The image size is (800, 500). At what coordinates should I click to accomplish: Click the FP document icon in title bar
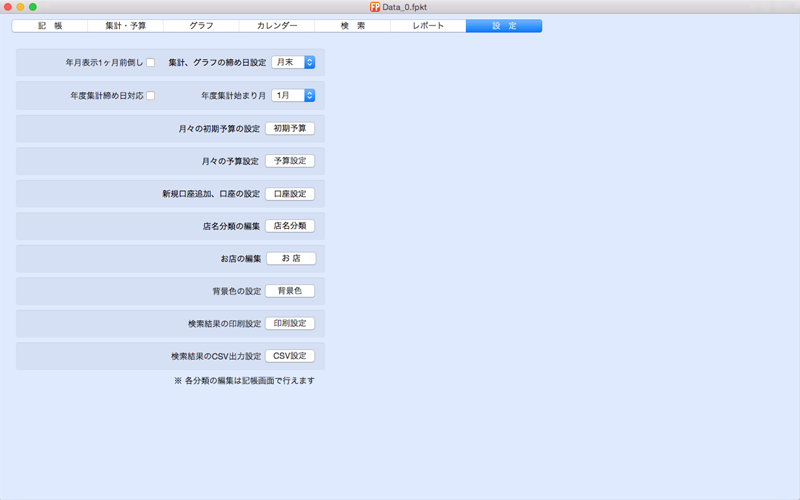pos(375,7)
